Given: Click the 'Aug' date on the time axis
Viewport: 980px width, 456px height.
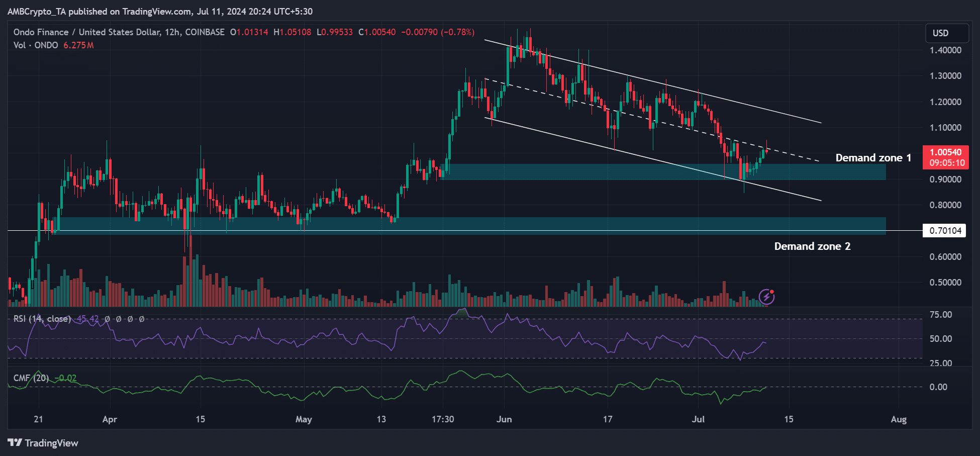Looking at the screenshot, I should 899,419.
